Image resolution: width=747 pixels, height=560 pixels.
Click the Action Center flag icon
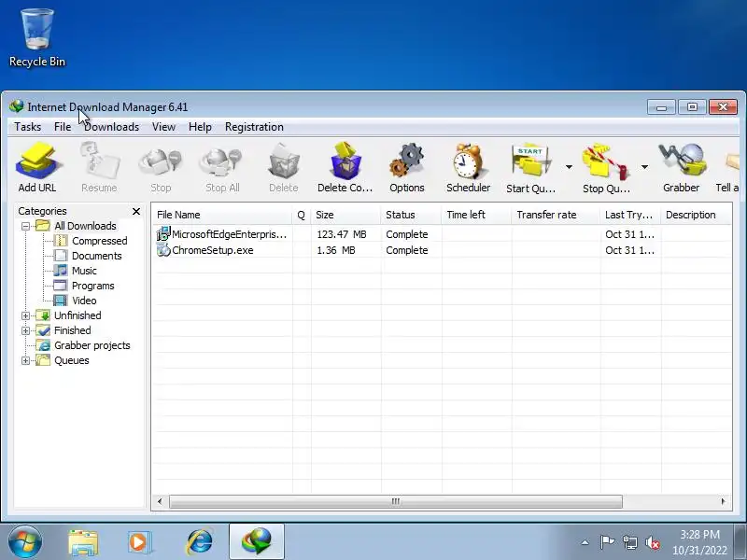click(606, 542)
